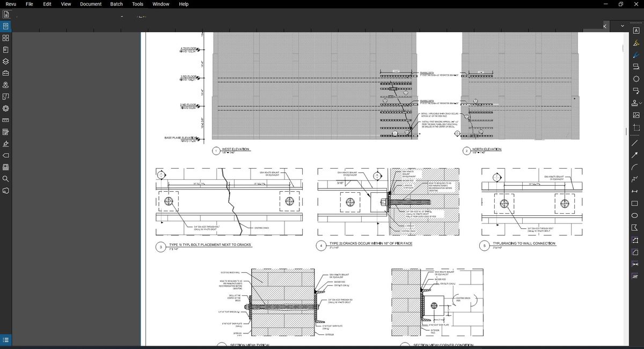
Task: Open the Layers panel
Action: point(5,61)
